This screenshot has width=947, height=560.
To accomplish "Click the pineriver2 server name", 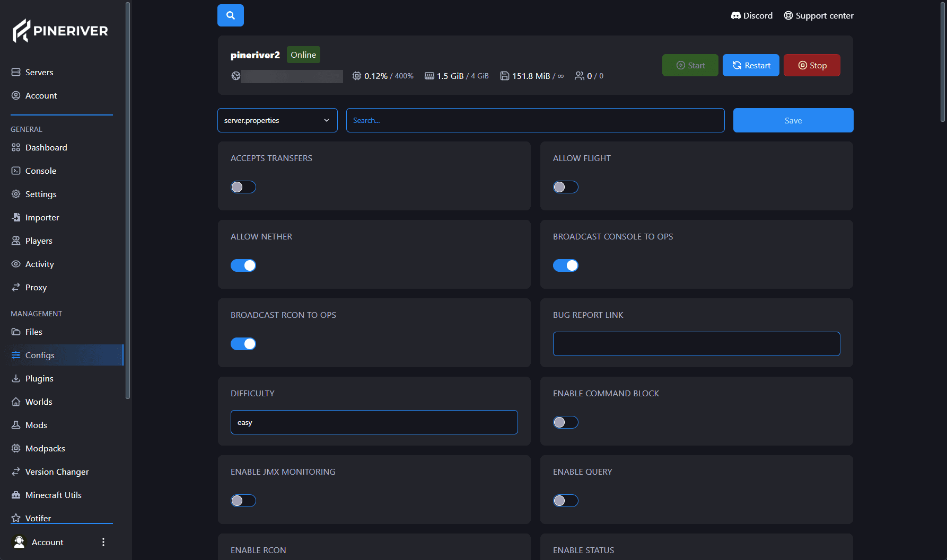I will pos(255,55).
